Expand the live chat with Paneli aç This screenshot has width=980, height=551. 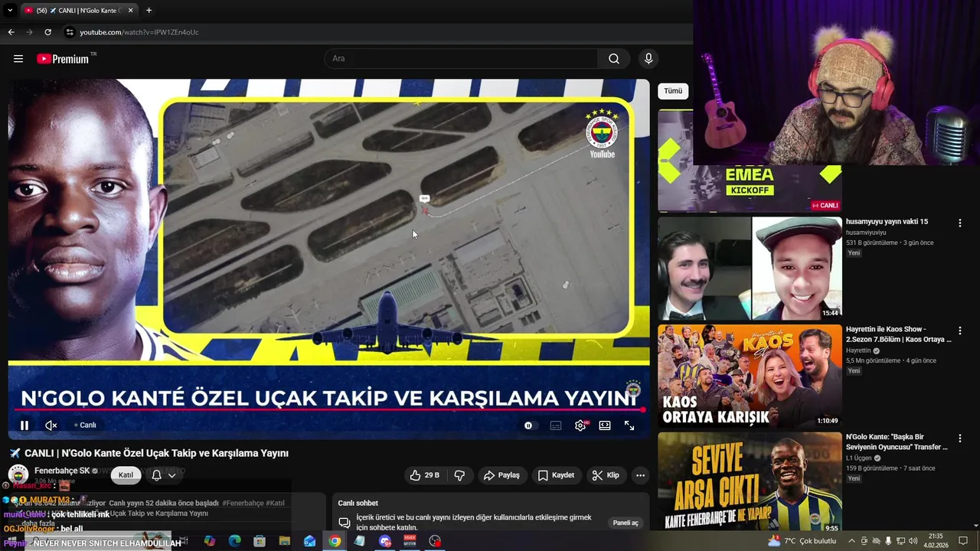pos(626,523)
